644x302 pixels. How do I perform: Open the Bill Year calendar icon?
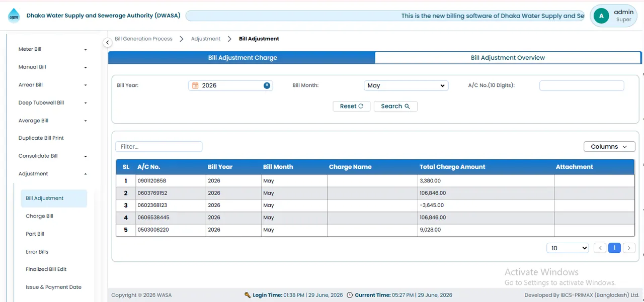[x=196, y=85]
